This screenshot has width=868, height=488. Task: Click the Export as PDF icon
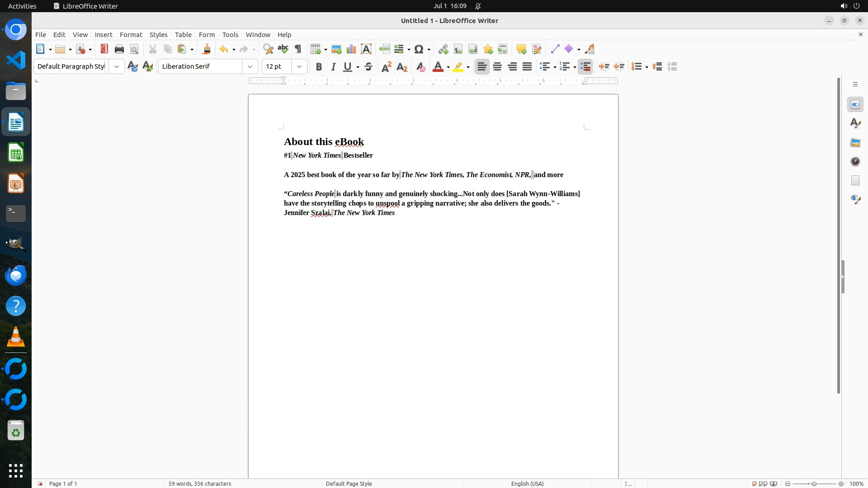104,49
